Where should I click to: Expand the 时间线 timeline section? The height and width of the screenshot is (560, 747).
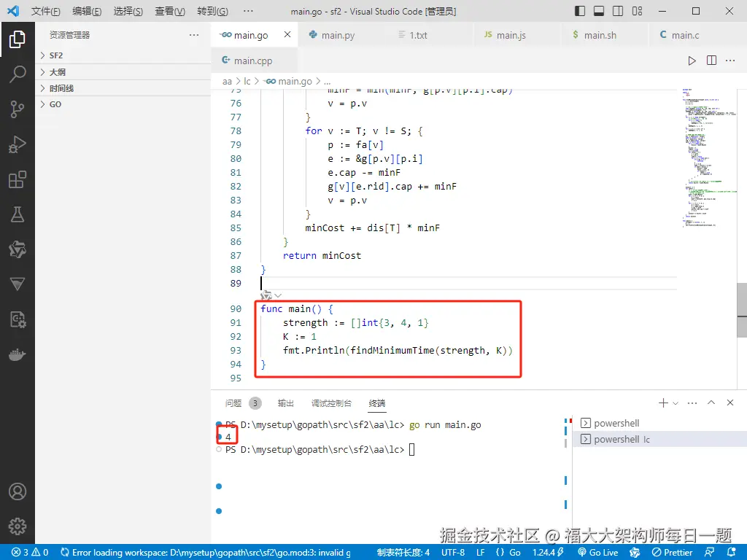[x=123, y=88]
